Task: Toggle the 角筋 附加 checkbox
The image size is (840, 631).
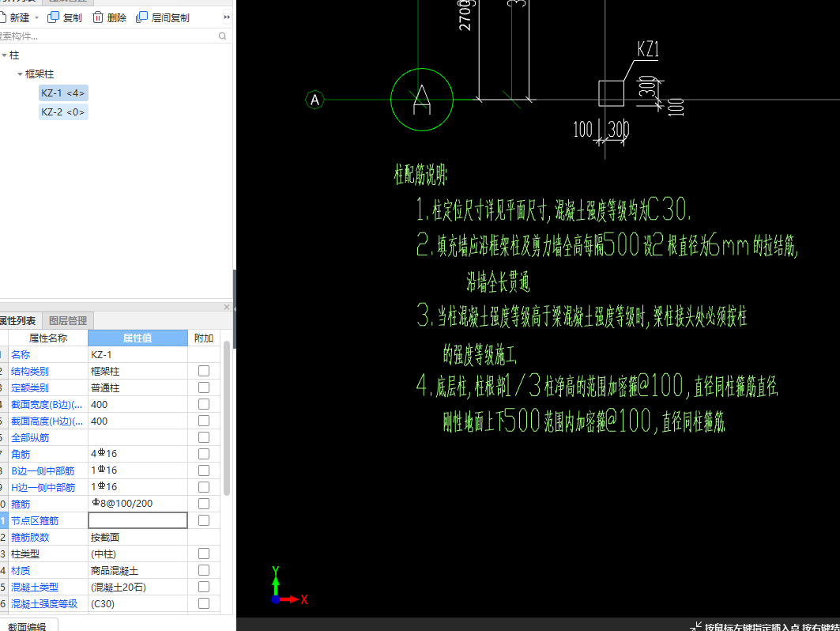Action: (204, 454)
